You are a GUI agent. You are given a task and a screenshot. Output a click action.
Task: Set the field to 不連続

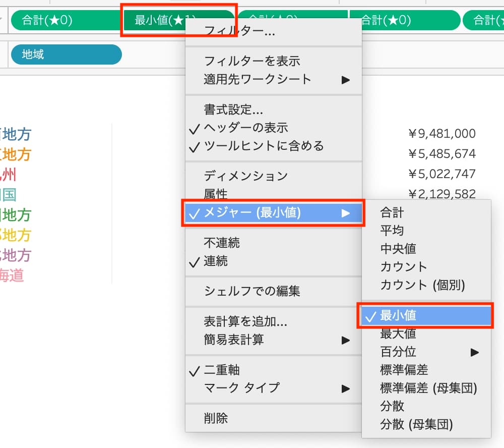tap(222, 243)
